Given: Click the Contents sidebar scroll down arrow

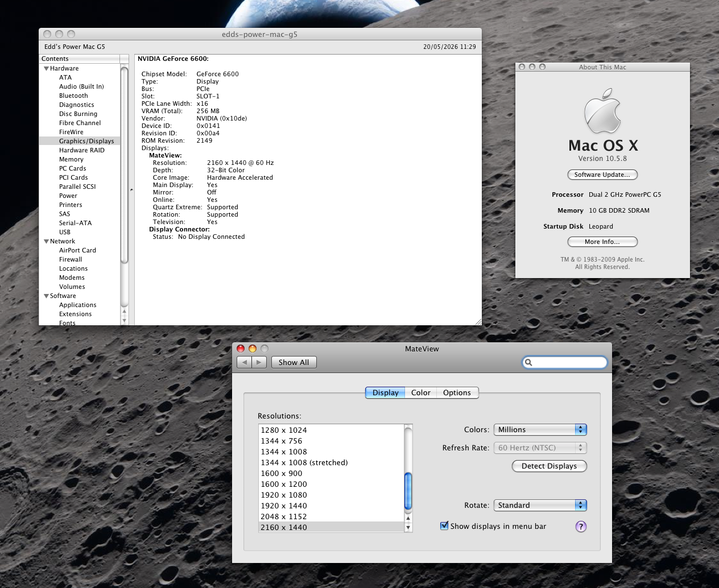Looking at the screenshot, I should [x=125, y=321].
